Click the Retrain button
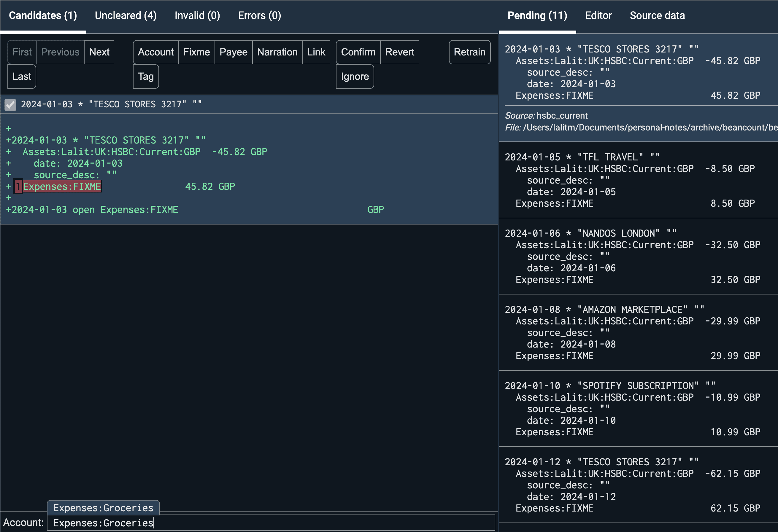 tap(469, 52)
